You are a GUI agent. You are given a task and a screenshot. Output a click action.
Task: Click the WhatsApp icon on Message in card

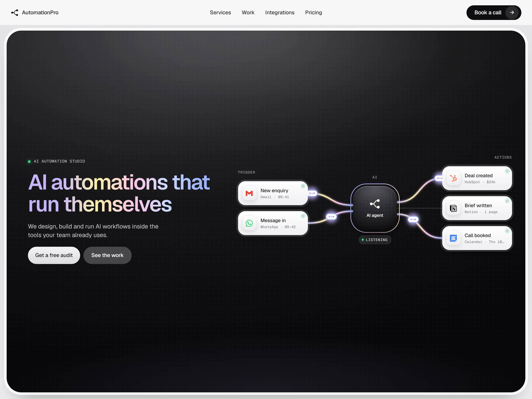pyautogui.click(x=249, y=223)
